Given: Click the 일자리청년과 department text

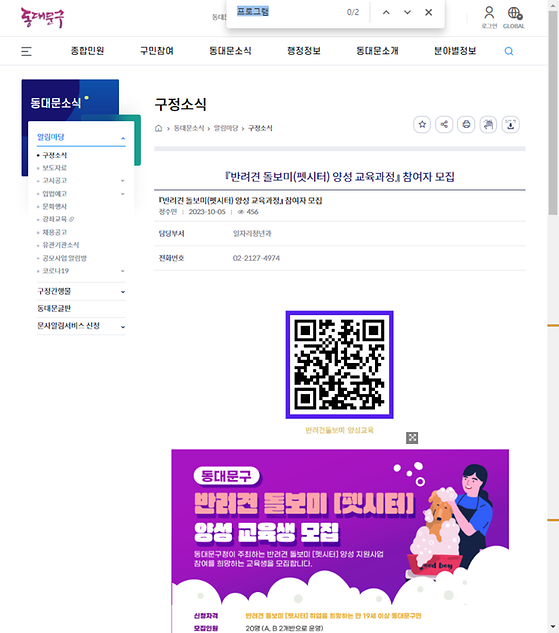Looking at the screenshot, I should pos(252,234).
